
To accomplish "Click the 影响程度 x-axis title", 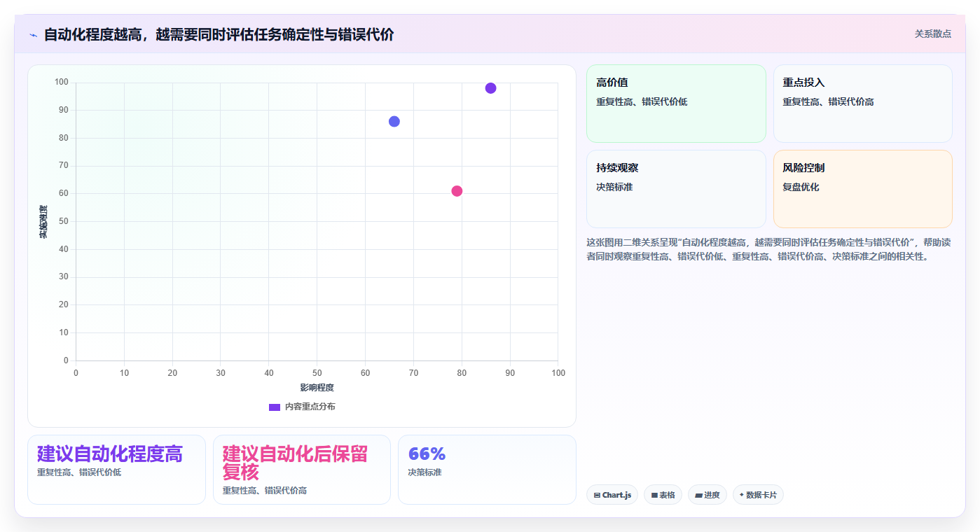I will pos(317,388).
